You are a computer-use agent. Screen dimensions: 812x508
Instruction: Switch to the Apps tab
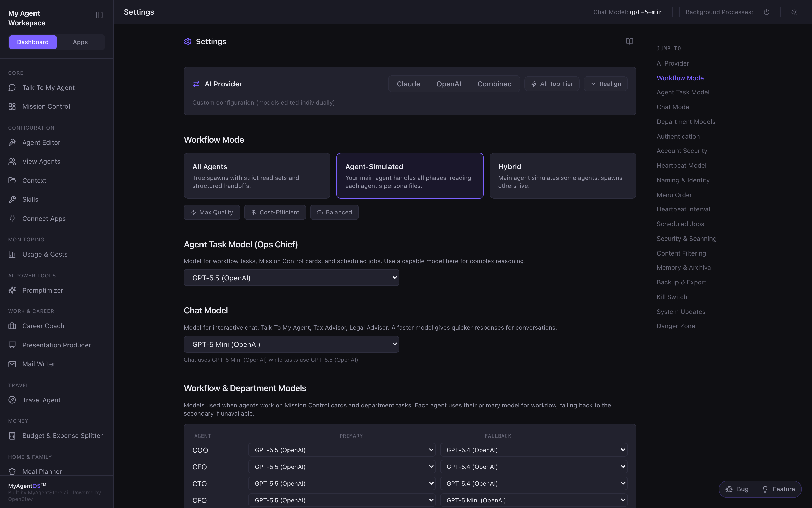pos(80,42)
